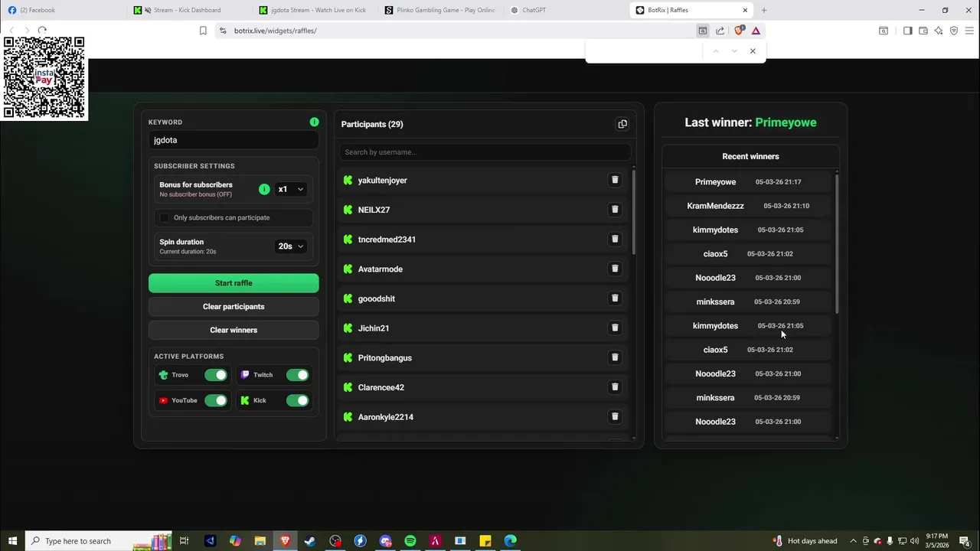
Task: Open Leo AI sparkle icon
Action: 939,31
